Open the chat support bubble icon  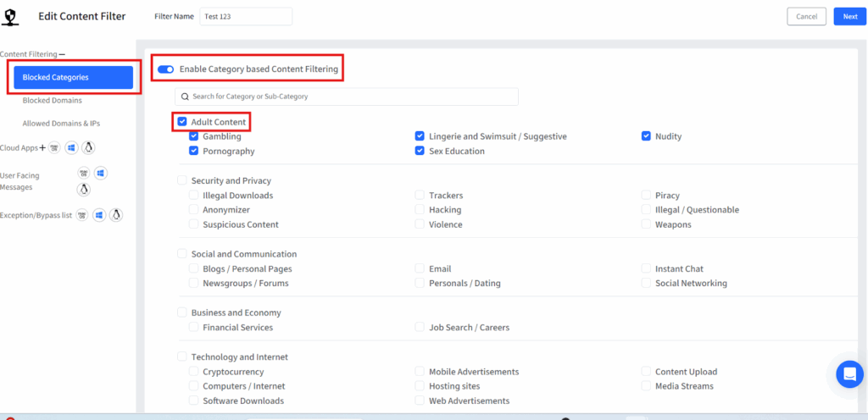[849, 373]
